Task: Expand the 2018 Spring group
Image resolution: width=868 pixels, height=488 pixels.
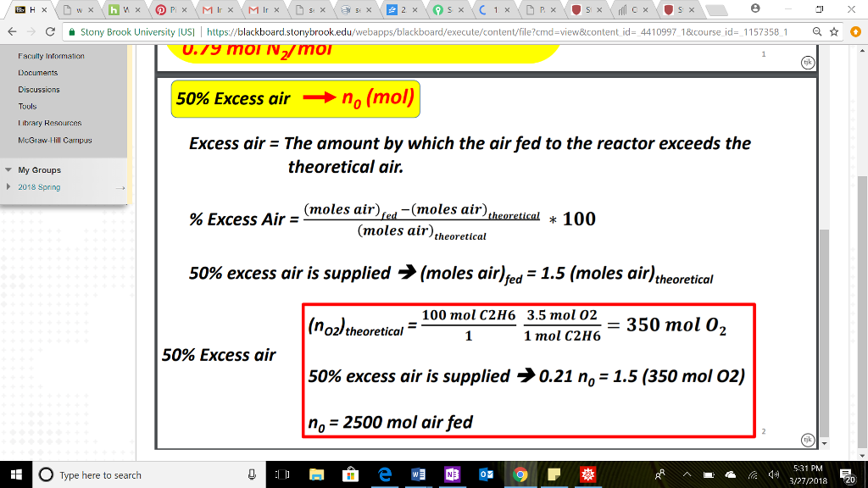Action: (8, 187)
